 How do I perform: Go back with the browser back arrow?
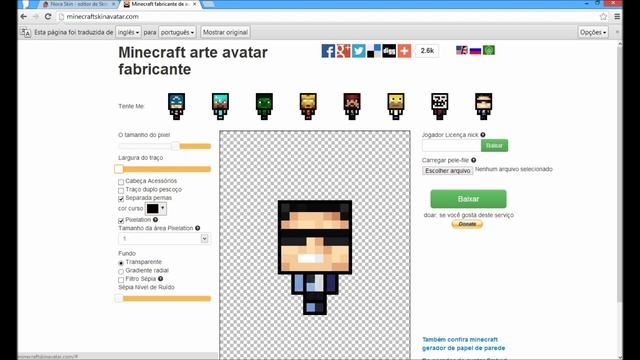pyautogui.click(x=24, y=17)
